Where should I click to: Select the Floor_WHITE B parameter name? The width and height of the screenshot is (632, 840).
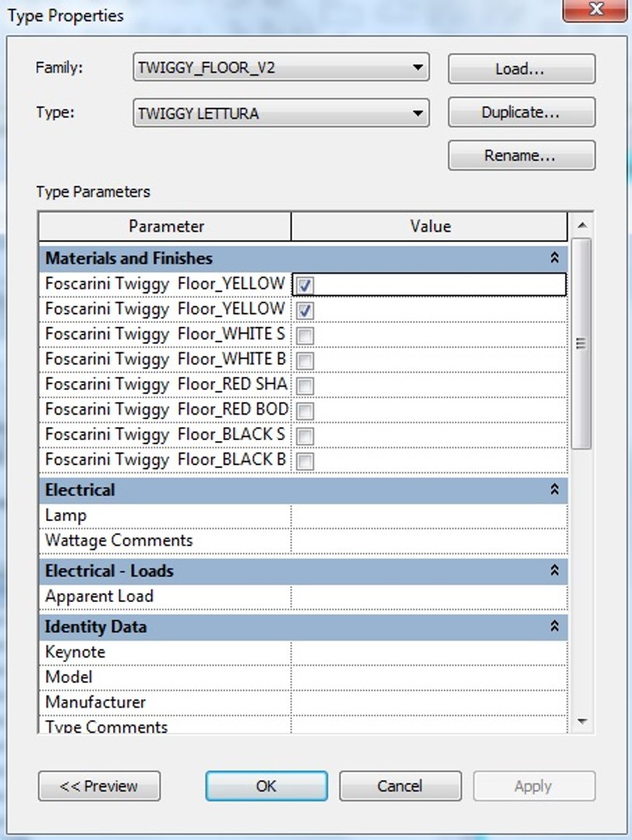(x=166, y=359)
